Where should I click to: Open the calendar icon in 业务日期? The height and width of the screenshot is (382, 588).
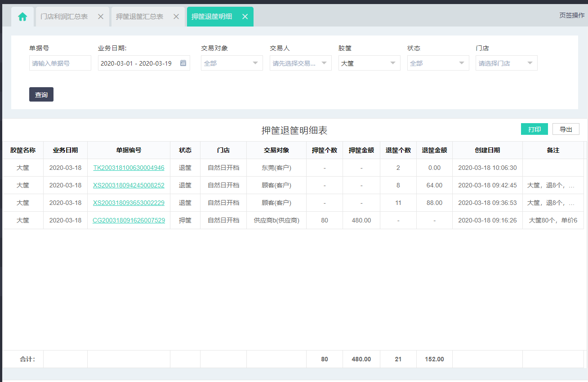(x=183, y=63)
